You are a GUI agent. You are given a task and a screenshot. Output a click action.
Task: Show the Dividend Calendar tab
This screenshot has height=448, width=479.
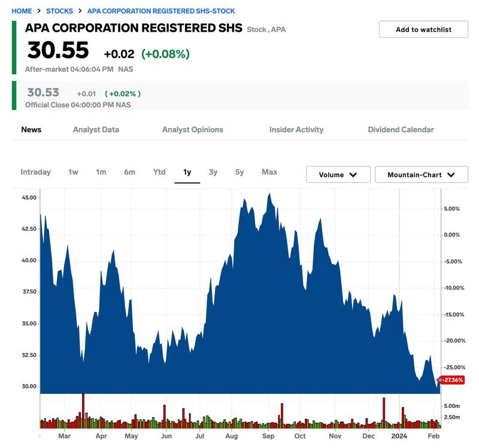point(401,129)
